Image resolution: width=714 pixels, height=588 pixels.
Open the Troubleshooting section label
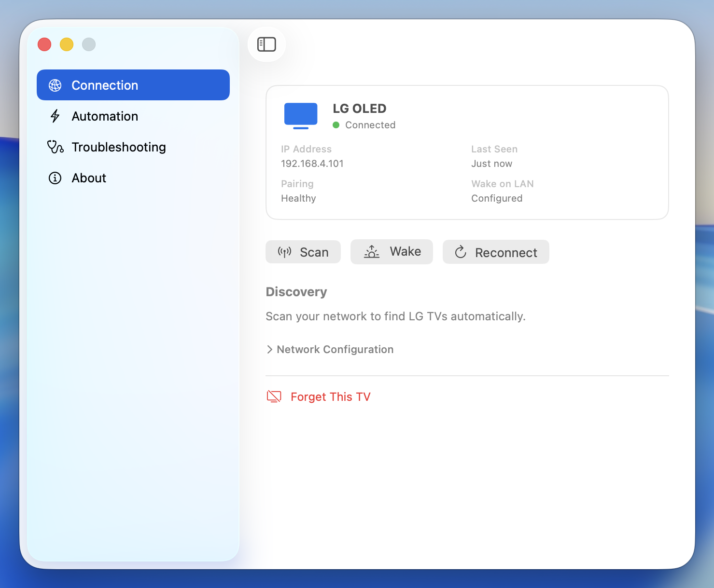pyautogui.click(x=119, y=147)
